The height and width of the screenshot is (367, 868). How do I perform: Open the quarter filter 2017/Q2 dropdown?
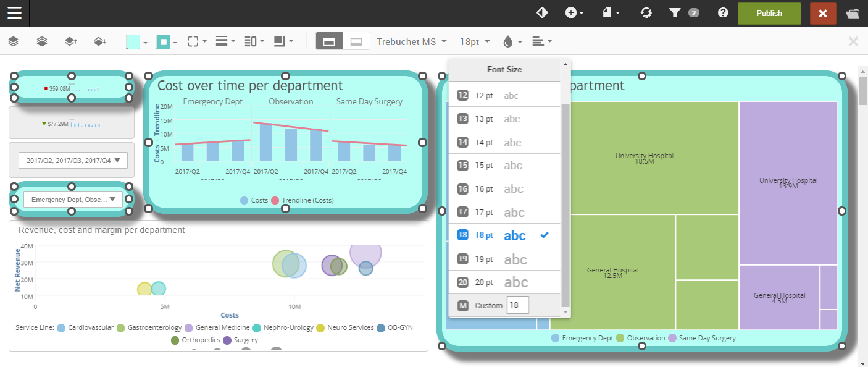point(73,161)
